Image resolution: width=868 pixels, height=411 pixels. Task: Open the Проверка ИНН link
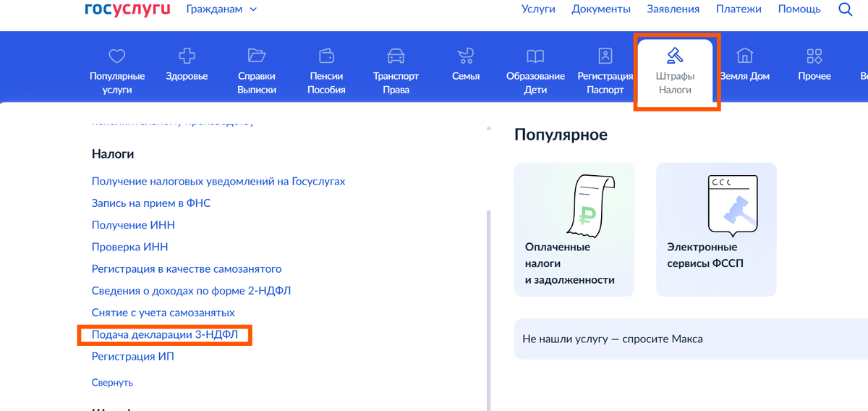point(130,247)
